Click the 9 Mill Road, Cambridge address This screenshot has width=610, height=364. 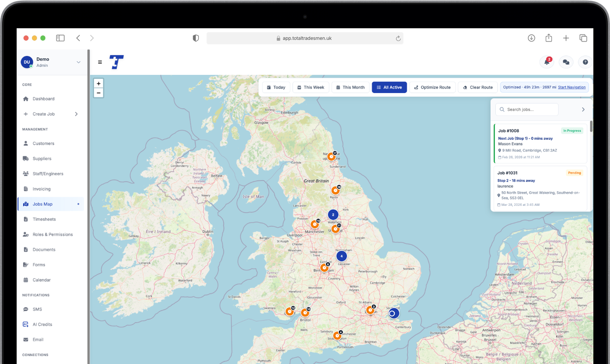pos(529,150)
